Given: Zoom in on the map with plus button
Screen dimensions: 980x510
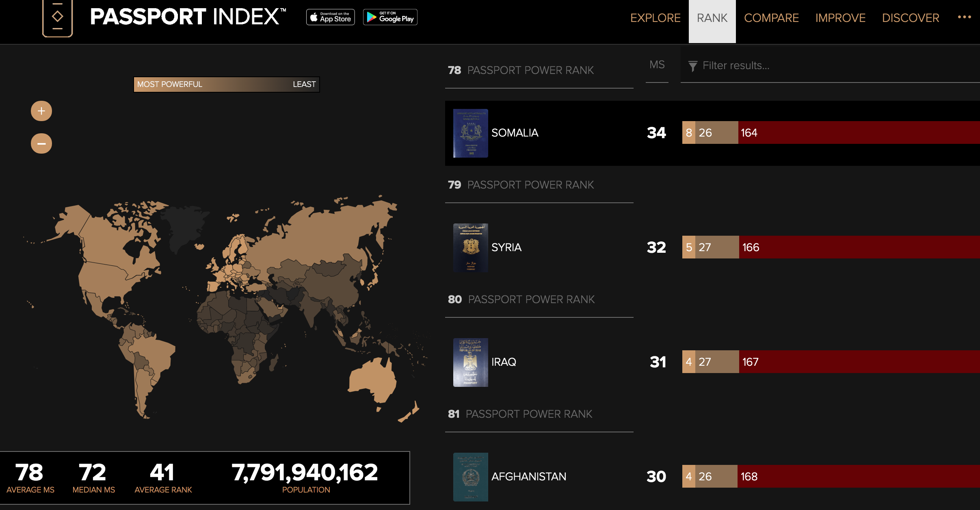Looking at the screenshot, I should [x=41, y=111].
